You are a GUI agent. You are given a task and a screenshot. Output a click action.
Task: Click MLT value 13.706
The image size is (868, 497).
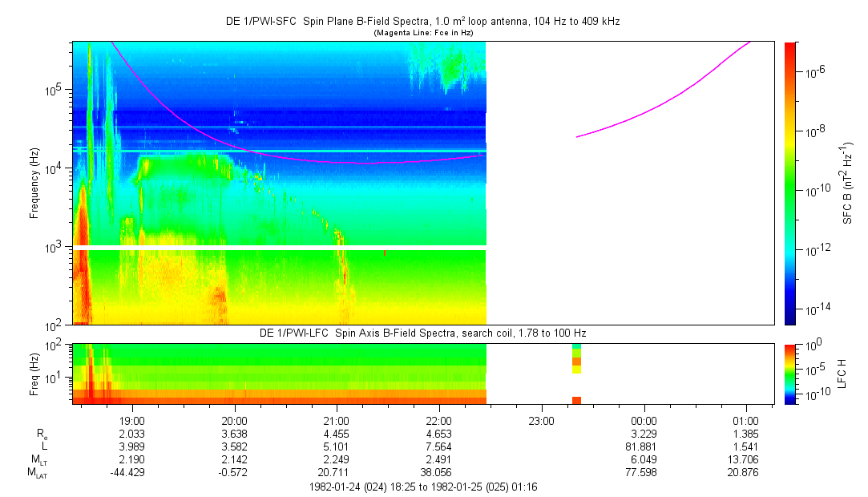point(744,459)
